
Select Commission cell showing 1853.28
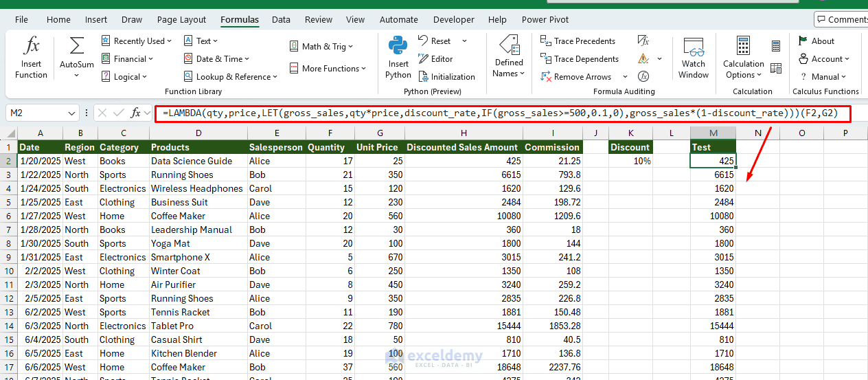coord(552,326)
